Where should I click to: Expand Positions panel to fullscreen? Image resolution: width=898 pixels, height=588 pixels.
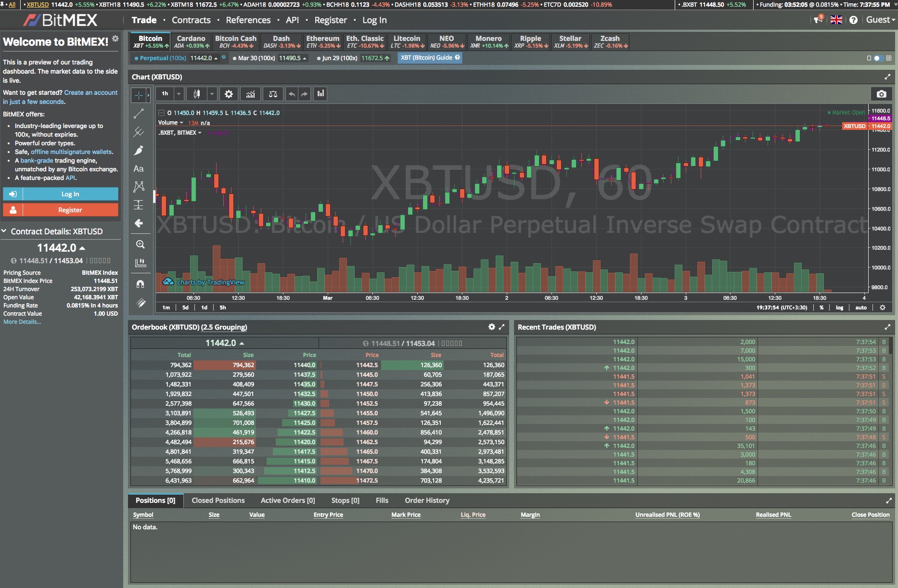[888, 500]
